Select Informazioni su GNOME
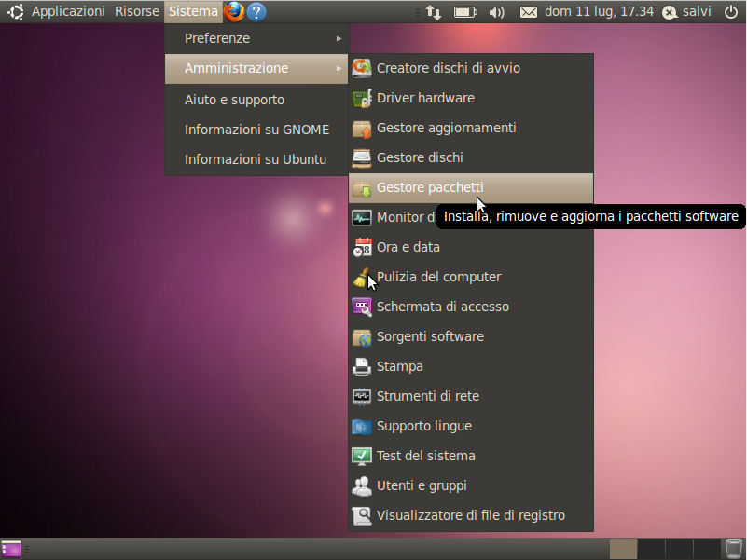The height and width of the screenshot is (560, 747). 256,130
